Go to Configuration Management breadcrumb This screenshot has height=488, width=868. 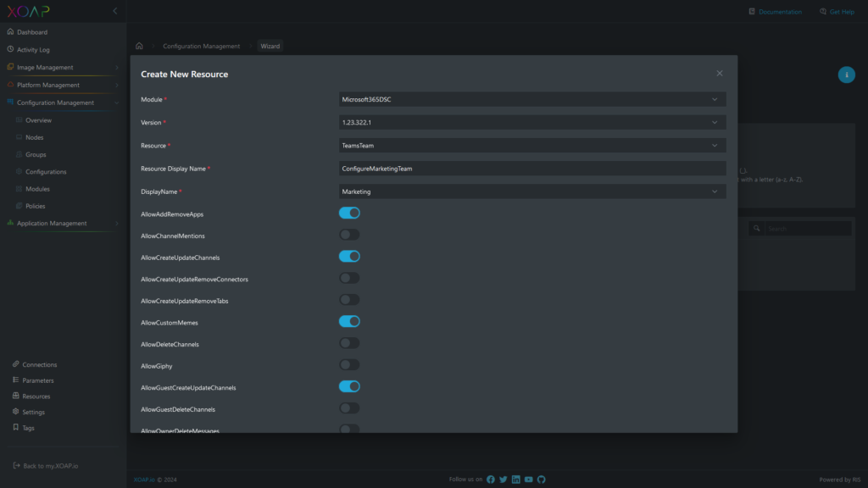tap(202, 46)
